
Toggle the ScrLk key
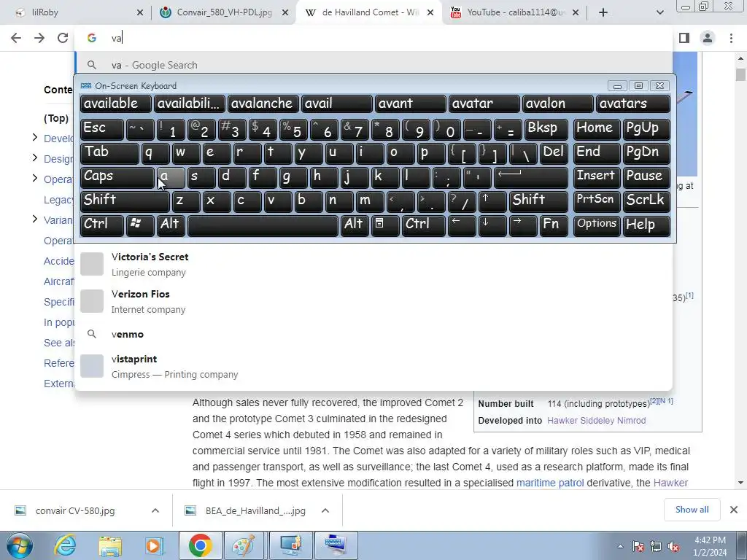point(646,201)
